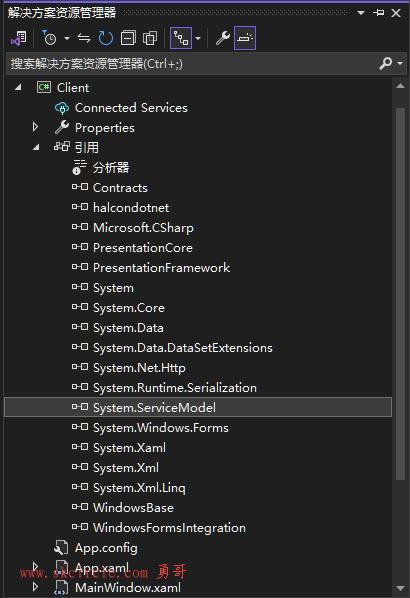Click the System.Xml reference icon
The image size is (410, 598).
click(80, 467)
